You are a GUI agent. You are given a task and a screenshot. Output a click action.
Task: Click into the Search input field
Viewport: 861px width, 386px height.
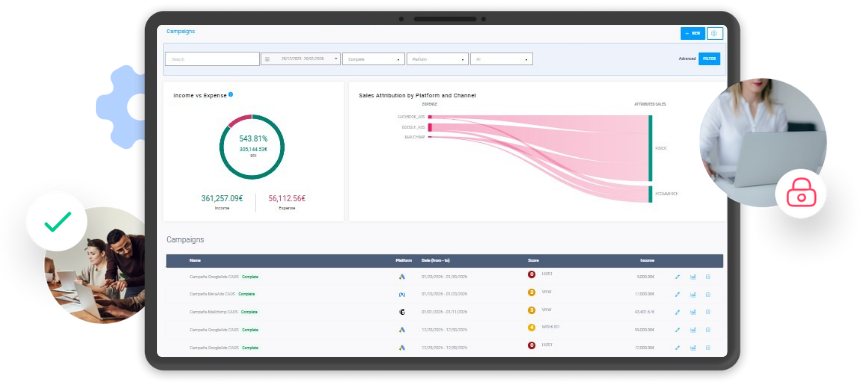[212, 59]
